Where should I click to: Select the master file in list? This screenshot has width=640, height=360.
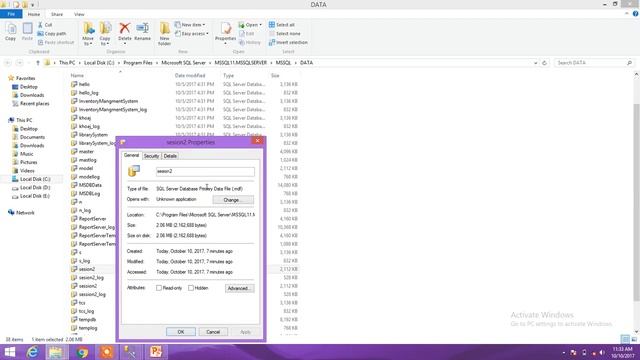pos(86,151)
